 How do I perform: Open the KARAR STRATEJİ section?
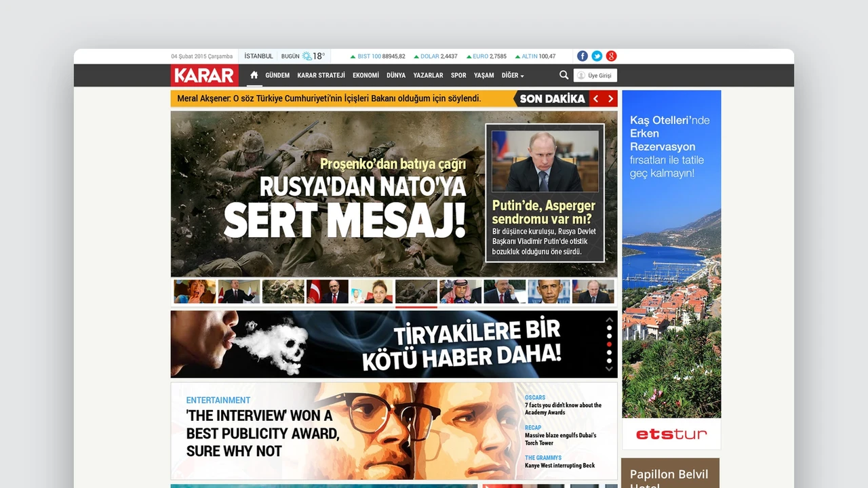[321, 76]
